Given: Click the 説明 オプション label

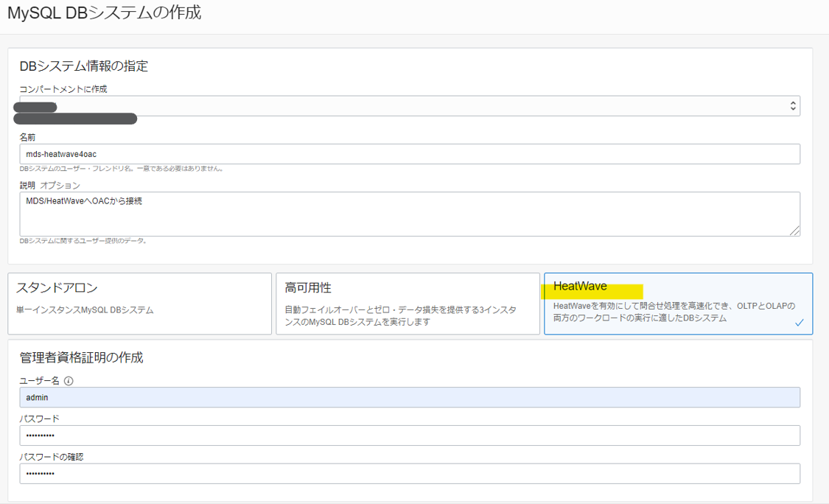Looking at the screenshot, I should [x=49, y=186].
